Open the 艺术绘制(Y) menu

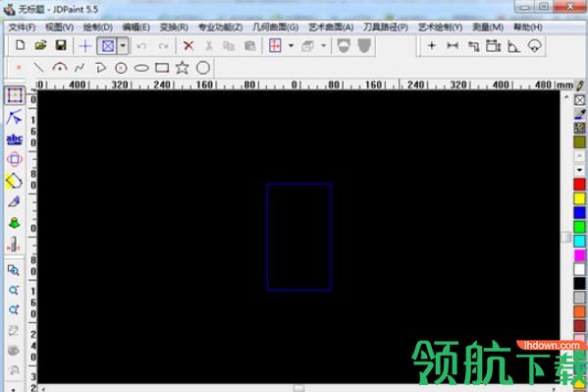pos(441,28)
